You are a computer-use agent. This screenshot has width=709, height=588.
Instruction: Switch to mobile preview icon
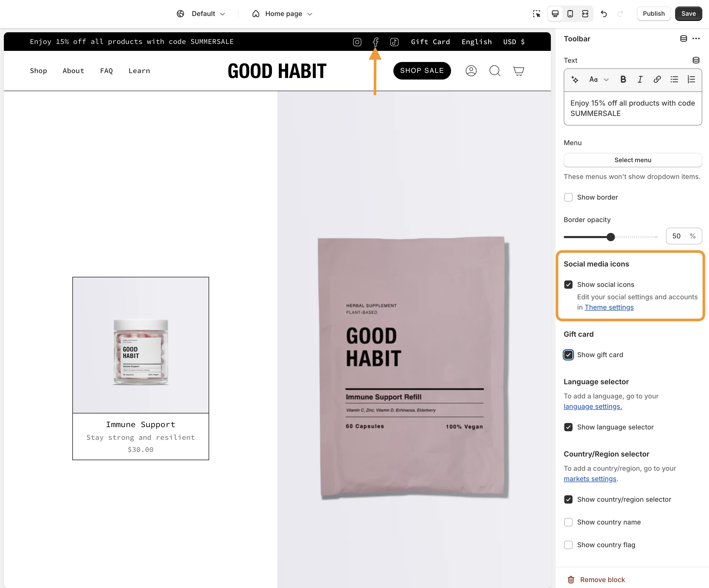(570, 14)
